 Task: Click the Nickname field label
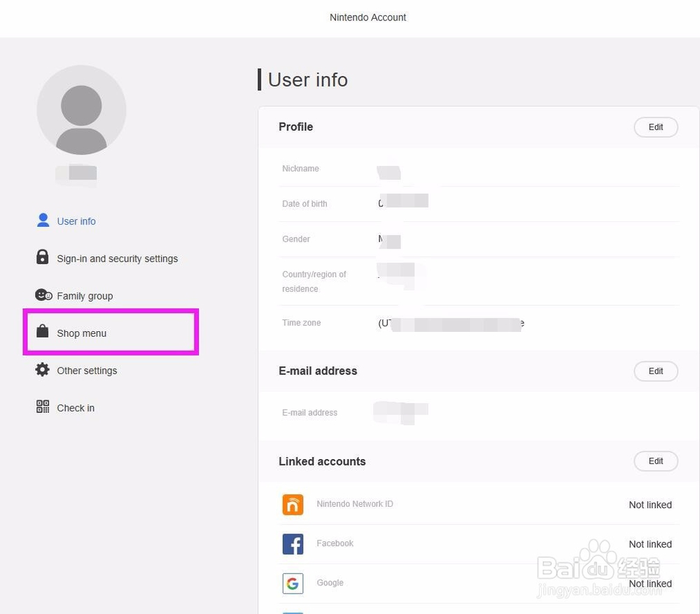pyautogui.click(x=300, y=168)
